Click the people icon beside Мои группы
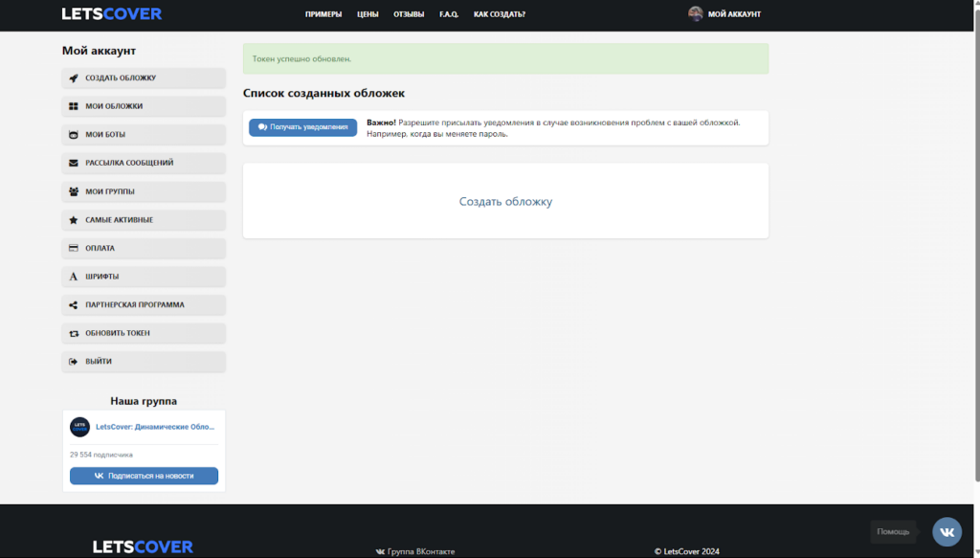 73,191
